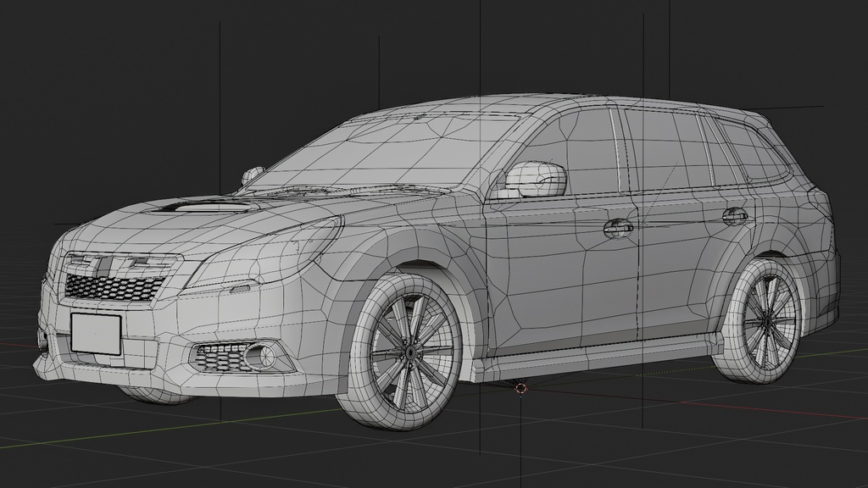
Task: Select the rear door window glass
Action: 670,149
